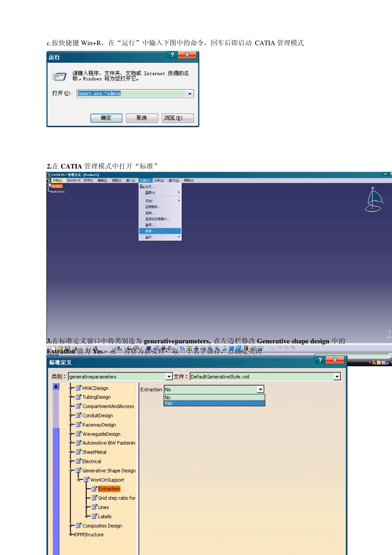Choose 选项... from the Tools menu
The width and height of the screenshot is (392, 555).
click(x=160, y=225)
